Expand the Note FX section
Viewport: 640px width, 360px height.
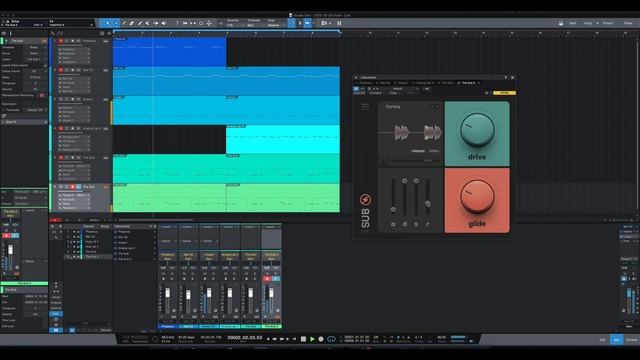24,122
